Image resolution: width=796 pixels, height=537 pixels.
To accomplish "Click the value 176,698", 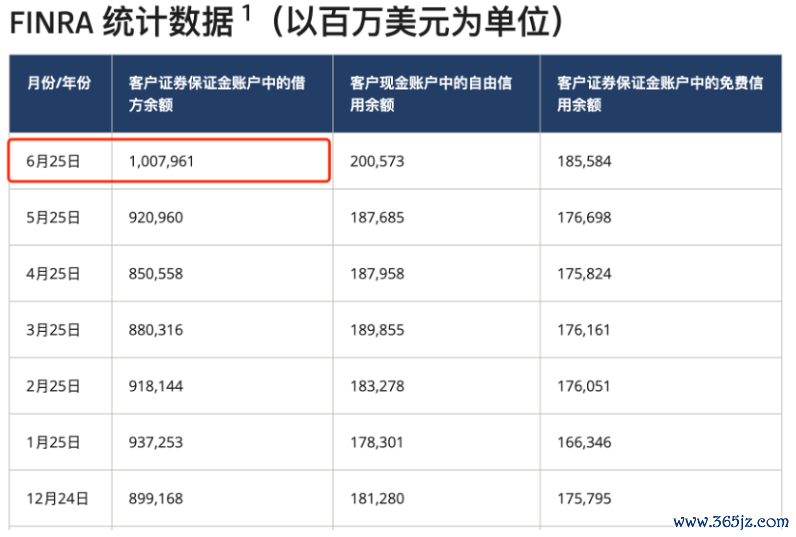I will pyautogui.click(x=584, y=218).
